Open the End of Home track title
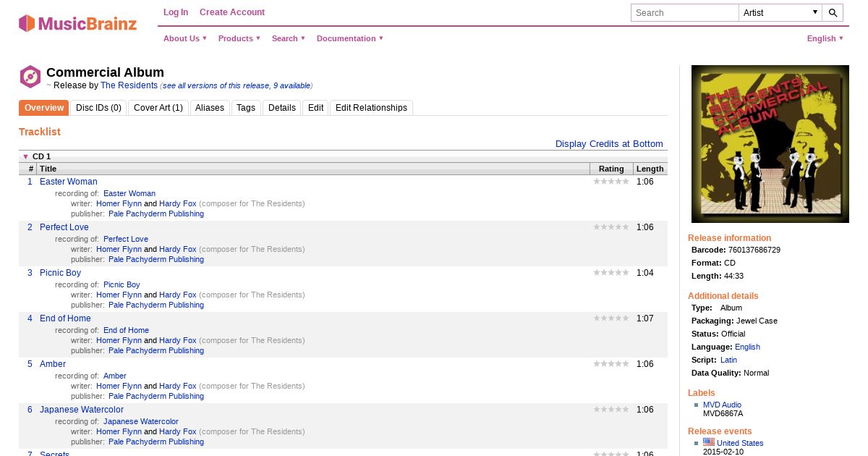 point(66,318)
